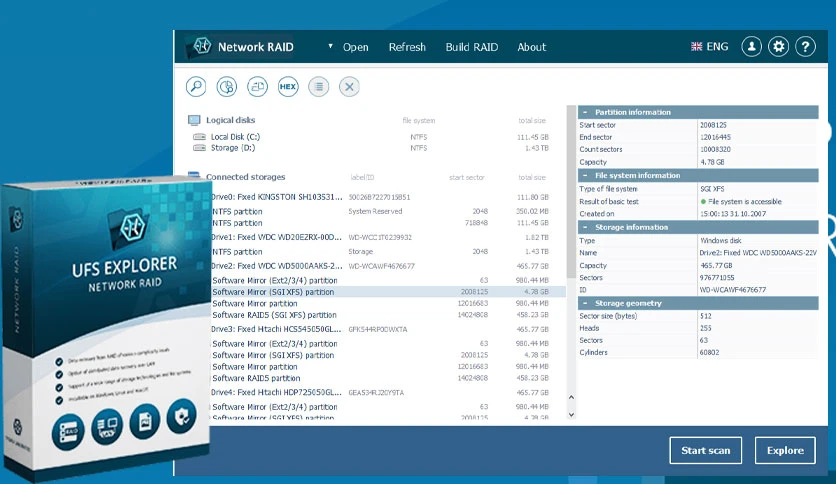
Task: Switch language via ENG label
Action: click(717, 47)
